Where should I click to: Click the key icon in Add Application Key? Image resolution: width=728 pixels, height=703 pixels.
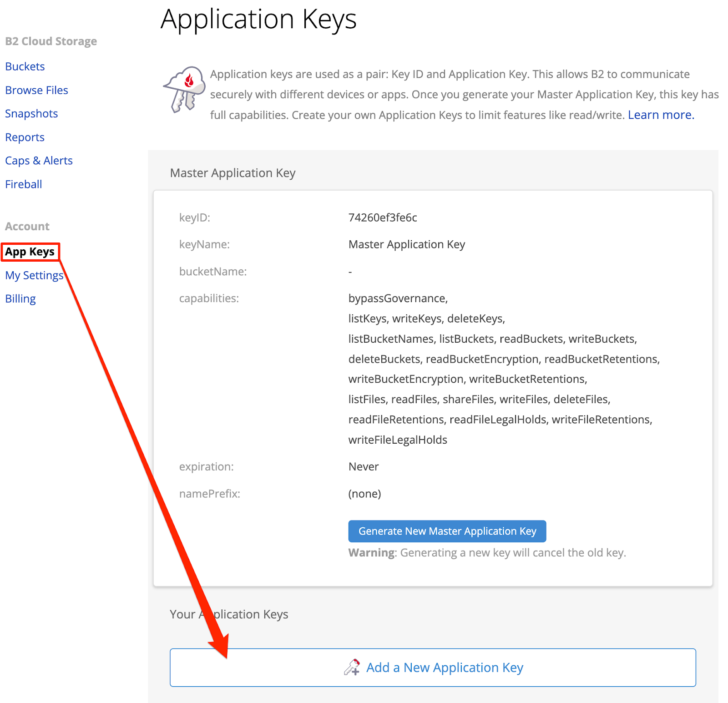352,667
